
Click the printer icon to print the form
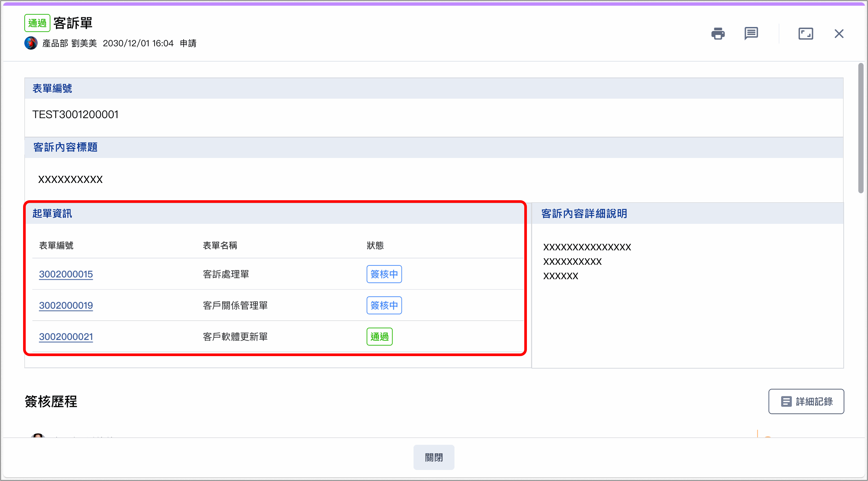click(x=718, y=34)
